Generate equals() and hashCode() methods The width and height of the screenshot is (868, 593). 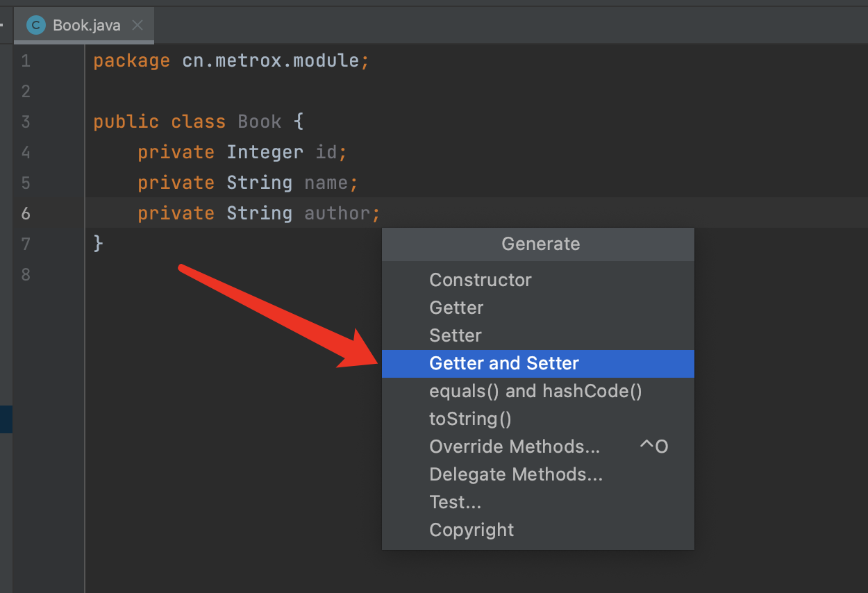(x=535, y=391)
